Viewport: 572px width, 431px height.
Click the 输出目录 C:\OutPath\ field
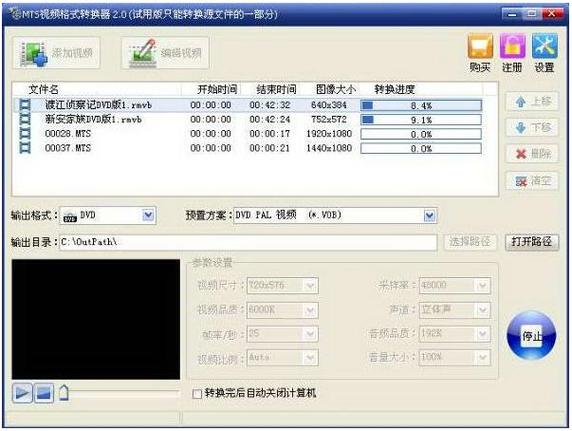248,242
